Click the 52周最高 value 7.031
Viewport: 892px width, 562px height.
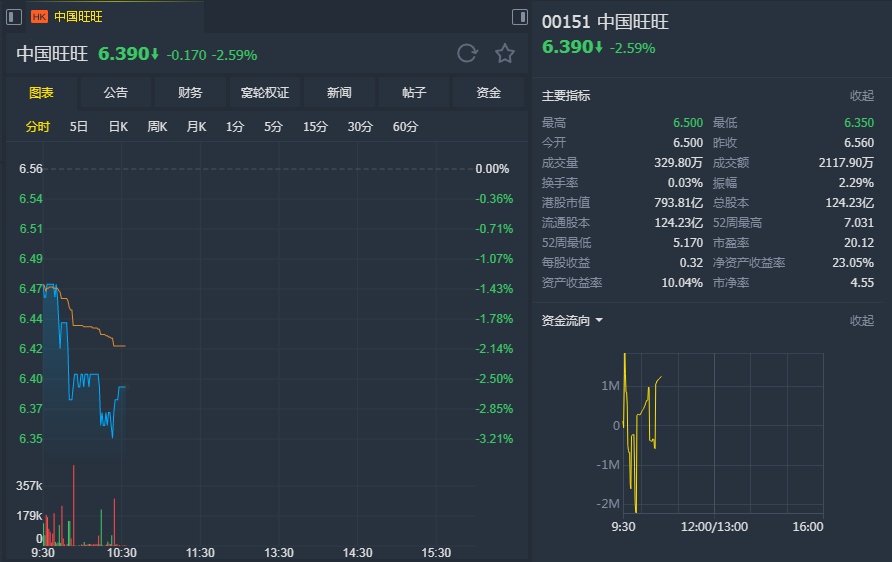point(859,222)
